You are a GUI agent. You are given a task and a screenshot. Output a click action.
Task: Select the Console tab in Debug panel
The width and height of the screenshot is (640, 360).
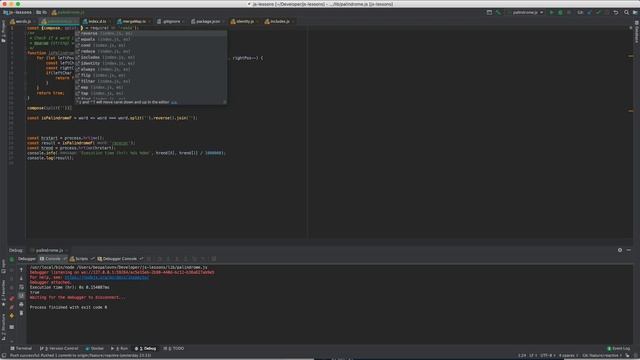(x=53, y=259)
